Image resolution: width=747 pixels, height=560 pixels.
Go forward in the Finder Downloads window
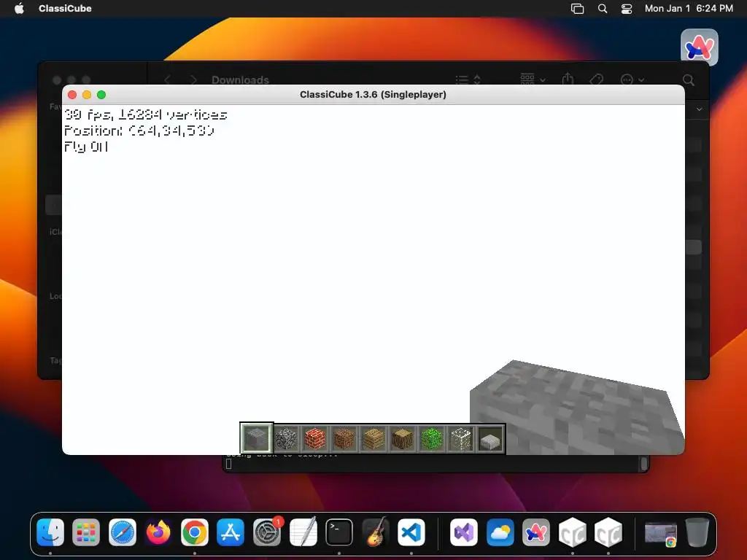[193, 79]
